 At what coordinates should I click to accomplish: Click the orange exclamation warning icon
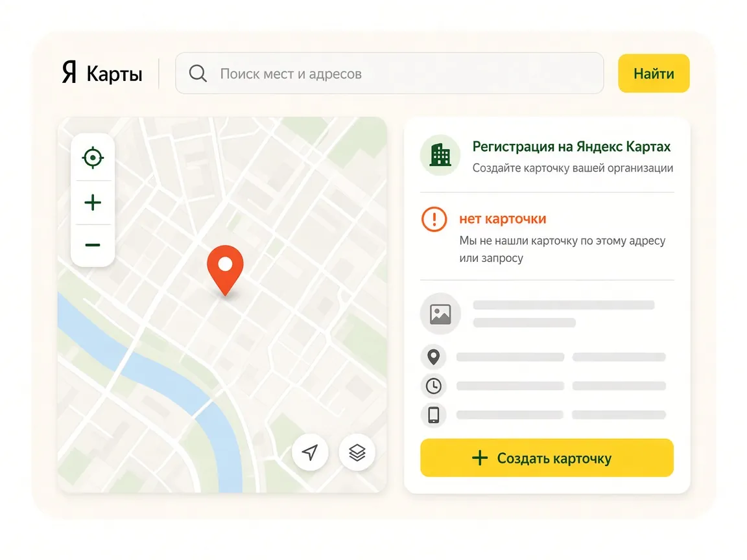tap(434, 220)
